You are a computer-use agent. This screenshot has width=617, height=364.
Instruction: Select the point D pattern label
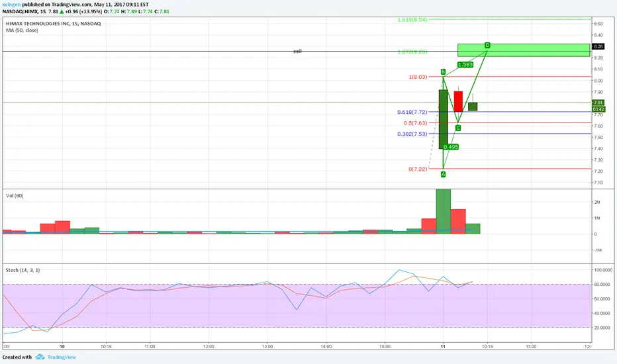pyautogui.click(x=487, y=45)
